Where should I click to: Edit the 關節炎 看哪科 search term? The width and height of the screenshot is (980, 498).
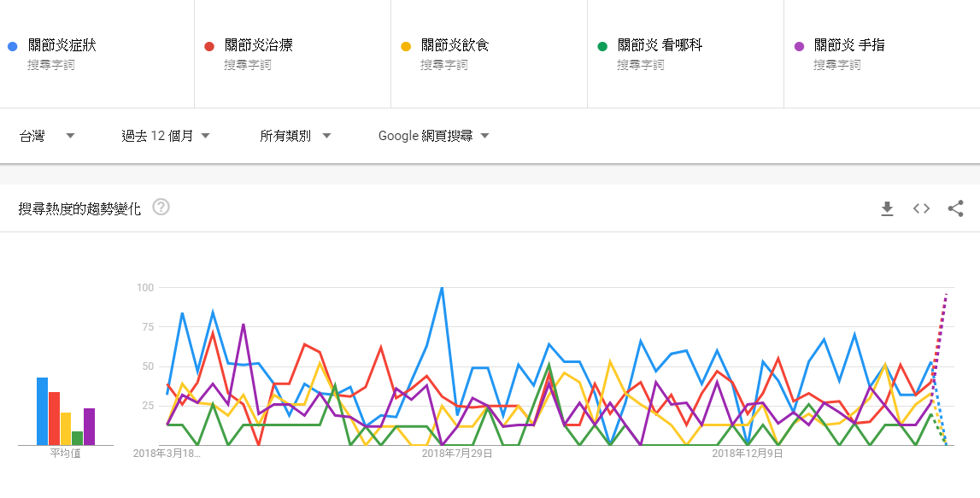tap(660, 45)
